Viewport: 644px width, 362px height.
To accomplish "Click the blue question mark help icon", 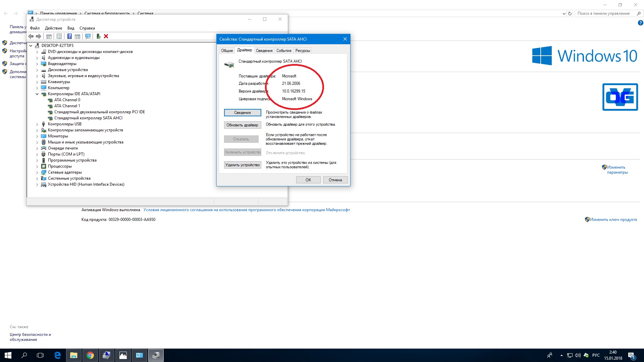I will click(69, 36).
